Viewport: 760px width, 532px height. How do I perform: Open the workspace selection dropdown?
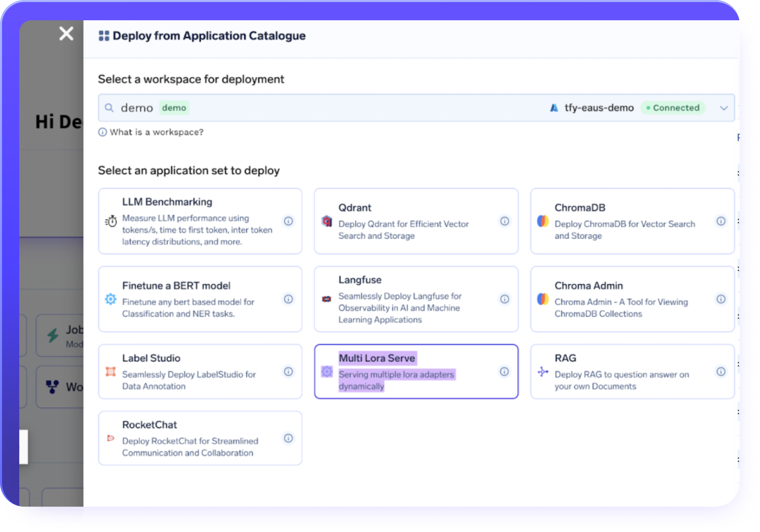pos(724,108)
